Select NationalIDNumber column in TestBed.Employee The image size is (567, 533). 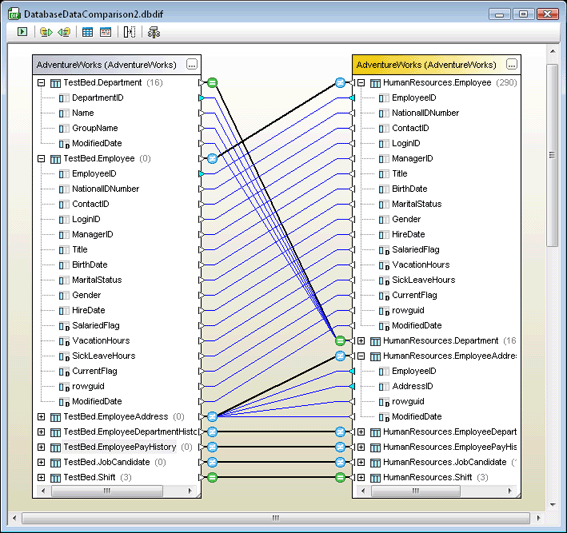105,189
